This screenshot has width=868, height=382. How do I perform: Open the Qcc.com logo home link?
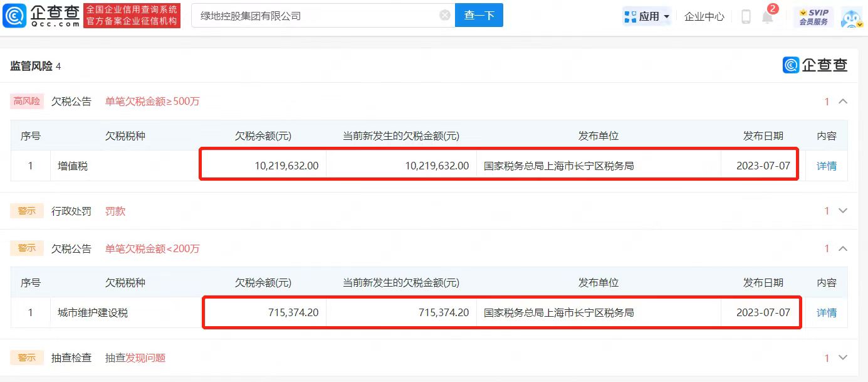[41, 16]
